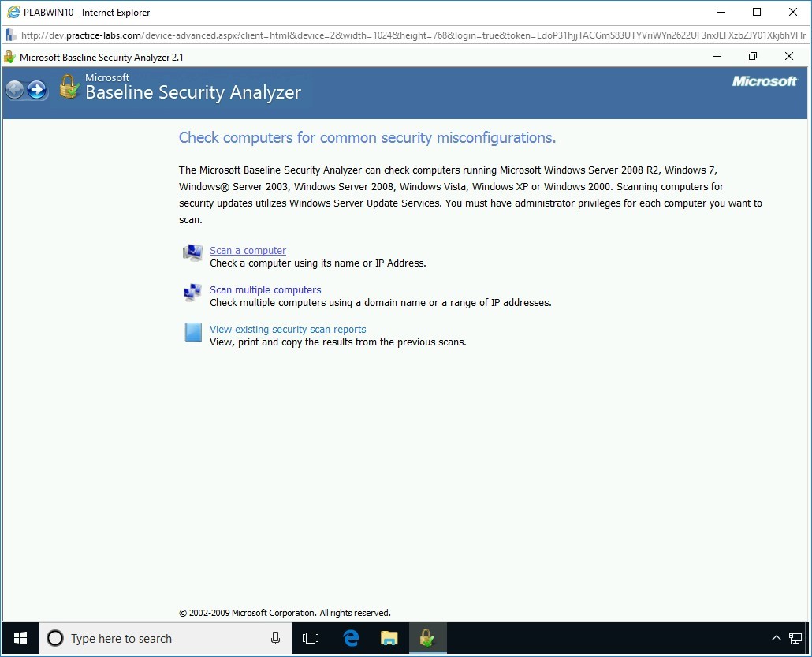Launch Microsoft Edge from the taskbar
The image size is (812, 657).
(x=351, y=638)
